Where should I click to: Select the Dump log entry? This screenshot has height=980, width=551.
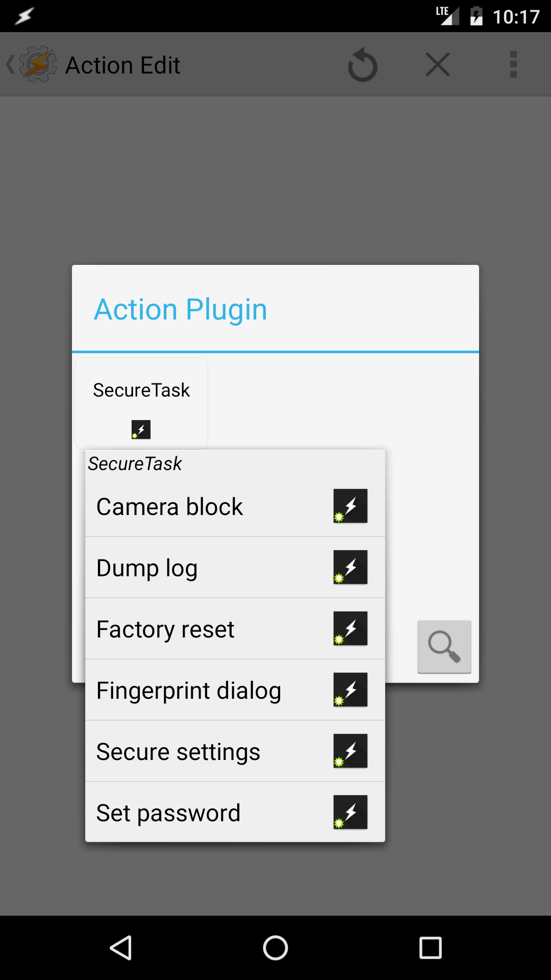pyautogui.click(x=147, y=568)
